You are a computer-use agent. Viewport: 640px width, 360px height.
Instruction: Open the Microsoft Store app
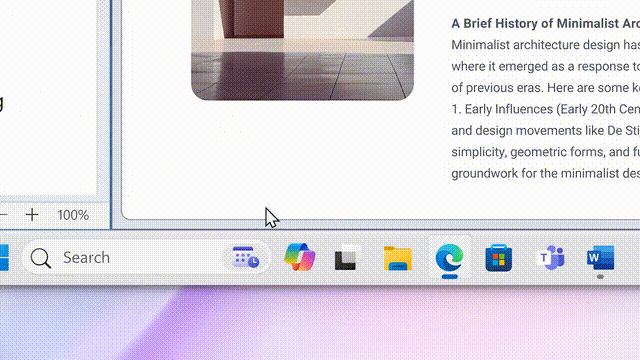point(498,258)
